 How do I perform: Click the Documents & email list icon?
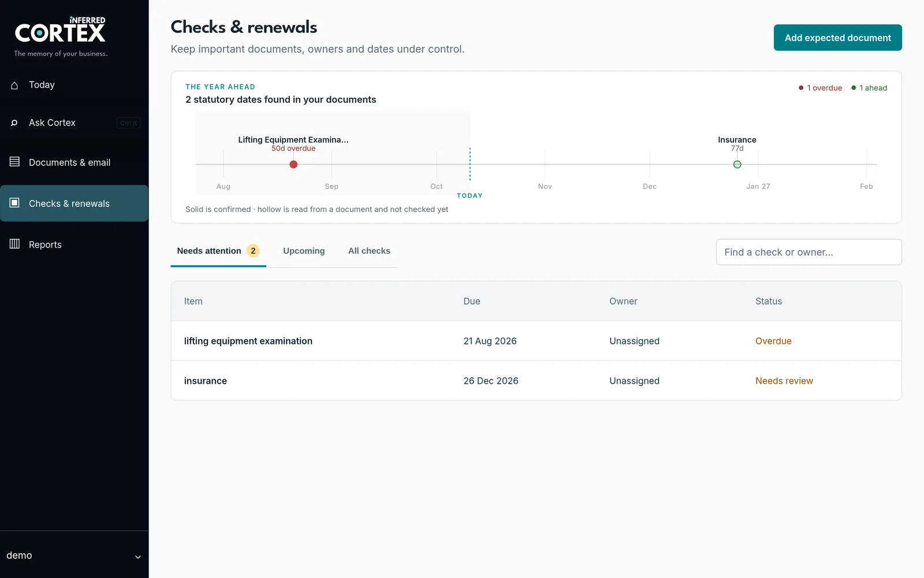(x=14, y=162)
